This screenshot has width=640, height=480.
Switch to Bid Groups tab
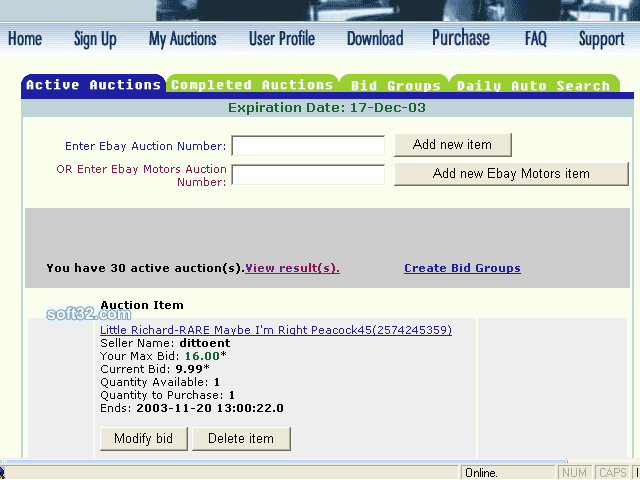pyautogui.click(x=396, y=85)
